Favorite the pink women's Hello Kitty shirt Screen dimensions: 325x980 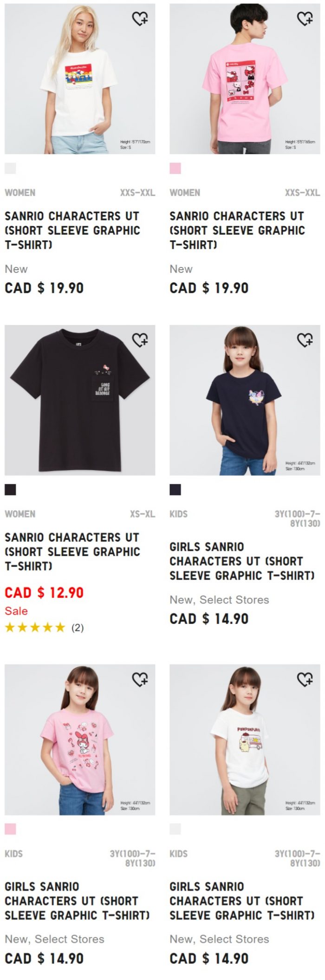point(305,19)
